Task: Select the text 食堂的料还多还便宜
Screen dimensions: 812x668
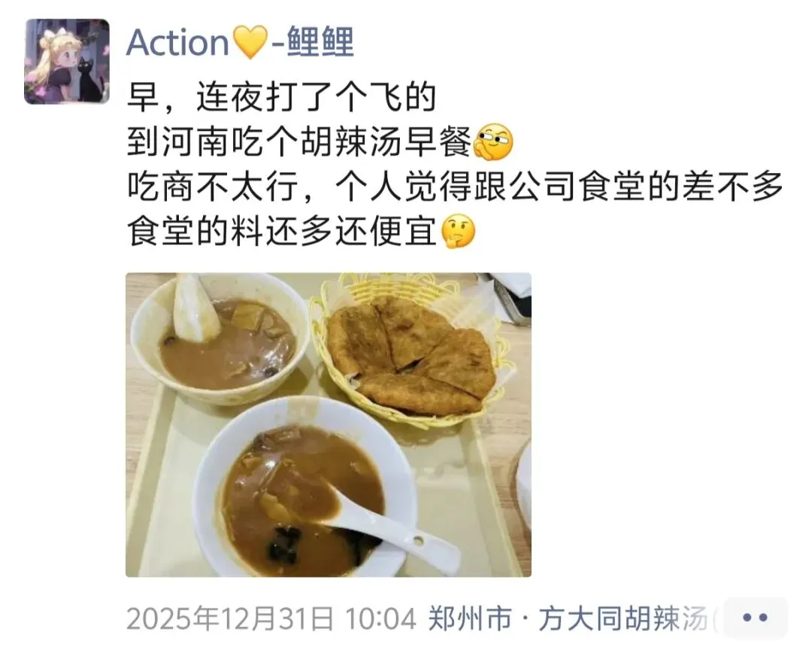Action: (282, 232)
